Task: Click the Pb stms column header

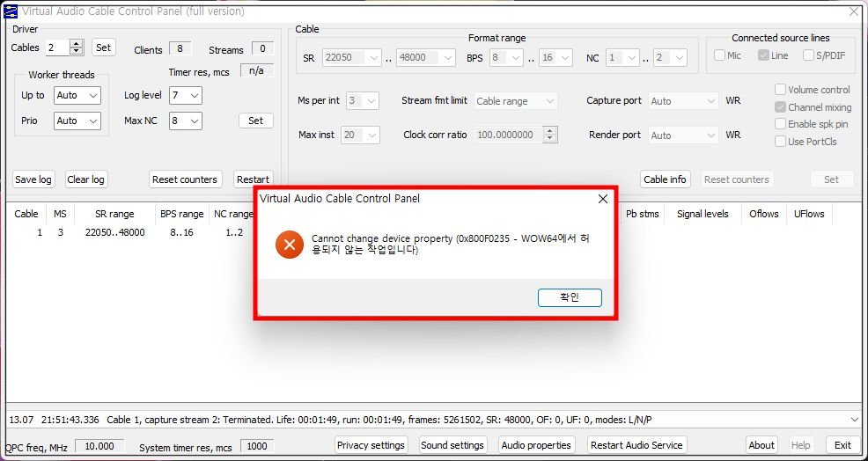Action: point(642,214)
